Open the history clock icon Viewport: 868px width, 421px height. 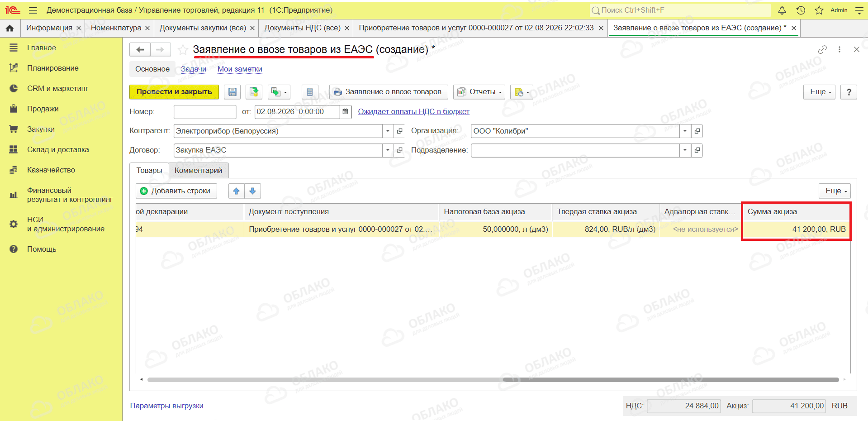click(x=801, y=10)
